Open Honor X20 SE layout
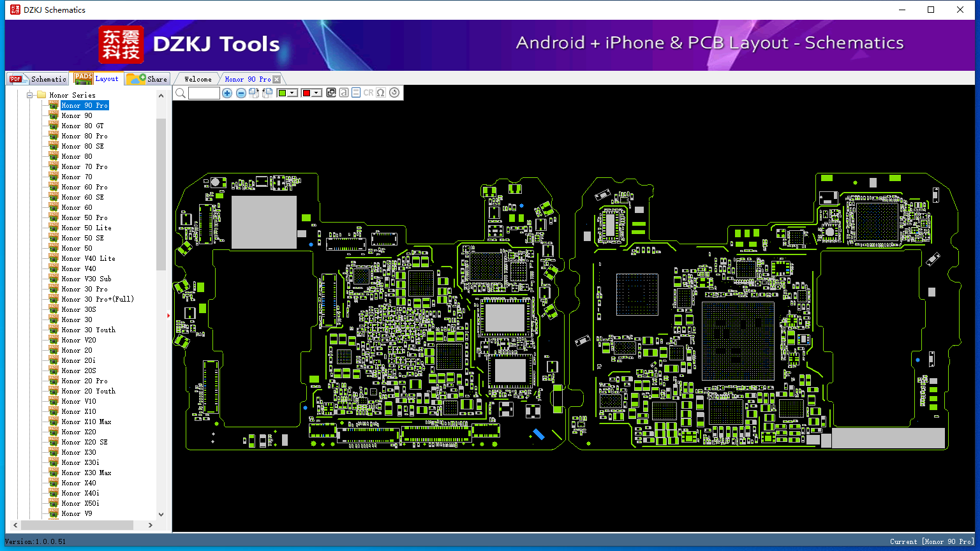 point(84,442)
